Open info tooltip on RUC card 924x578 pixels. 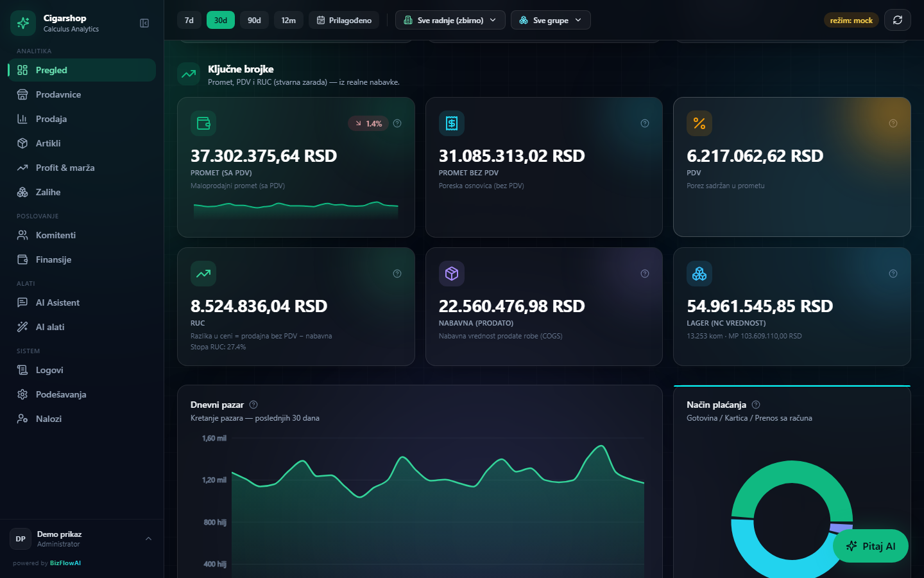(397, 274)
